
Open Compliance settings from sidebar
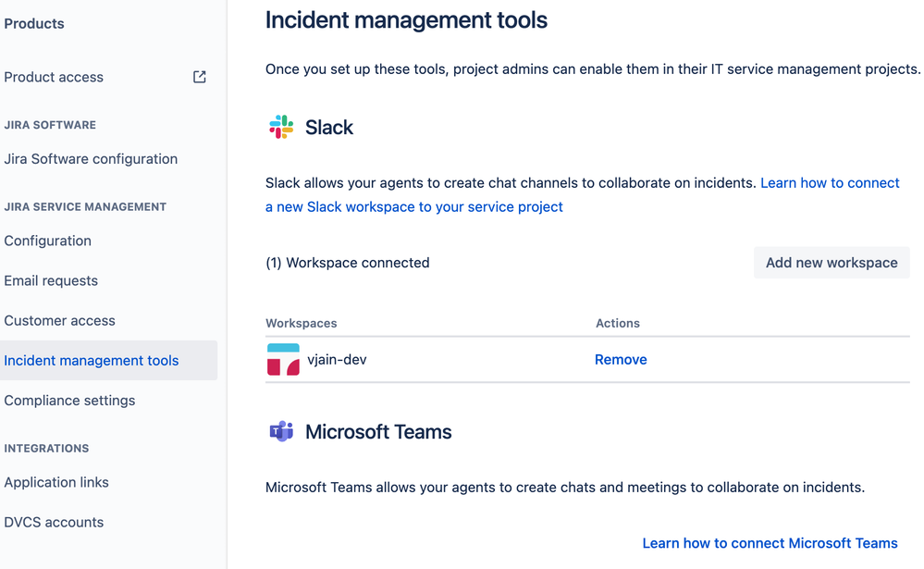[69, 400]
